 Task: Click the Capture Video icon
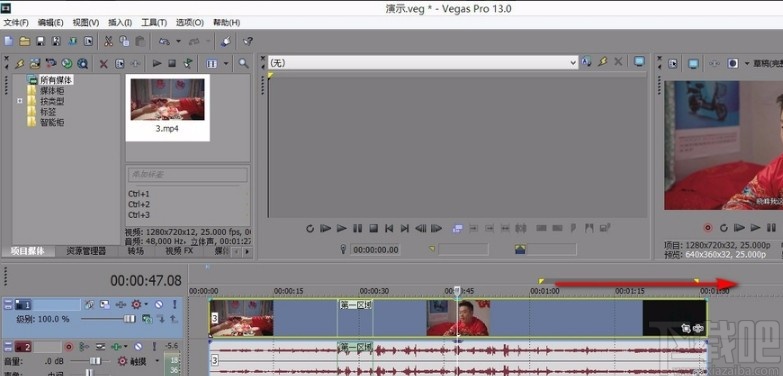click(51, 63)
